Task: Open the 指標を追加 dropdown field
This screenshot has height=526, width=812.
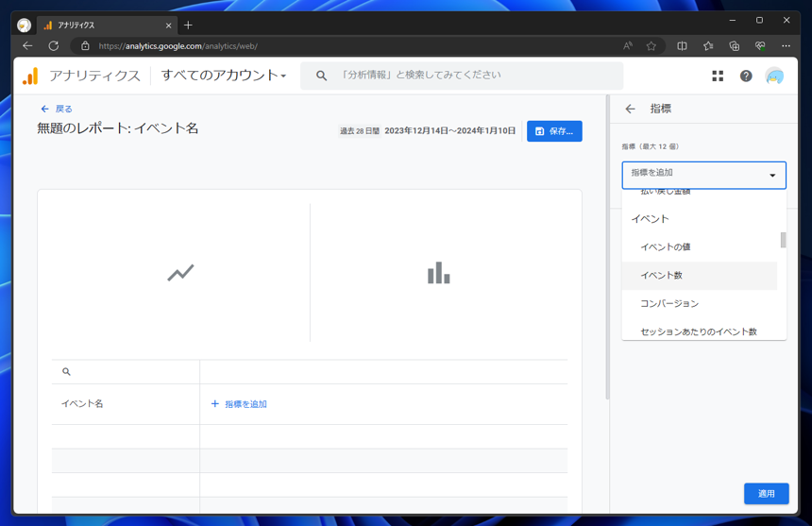Action: (x=703, y=175)
